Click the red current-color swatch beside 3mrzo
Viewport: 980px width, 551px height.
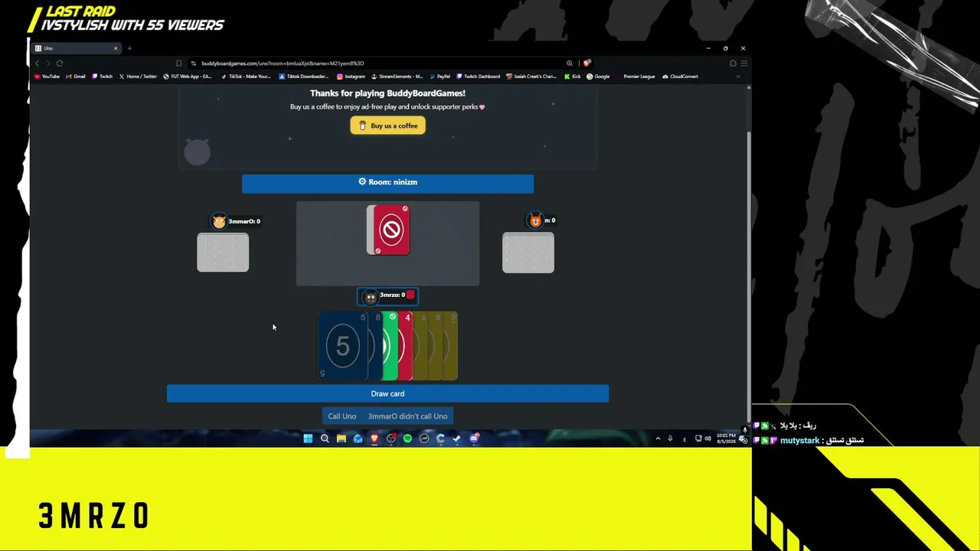click(410, 295)
